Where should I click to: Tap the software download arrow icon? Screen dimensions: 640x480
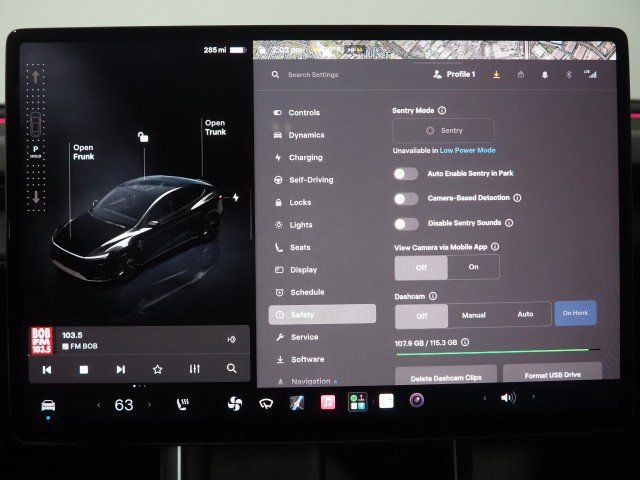(x=496, y=74)
